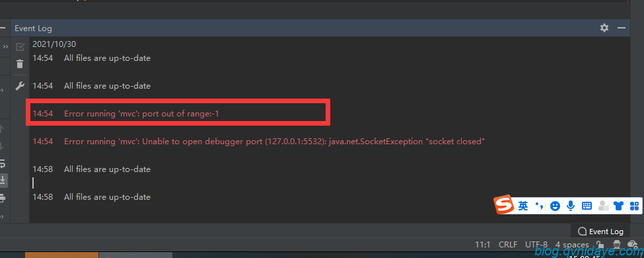Open the Sogou toolbox grid icon
The height and width of the screenshot is (258, 644).
pyautogui.click(x=635, y=206)
